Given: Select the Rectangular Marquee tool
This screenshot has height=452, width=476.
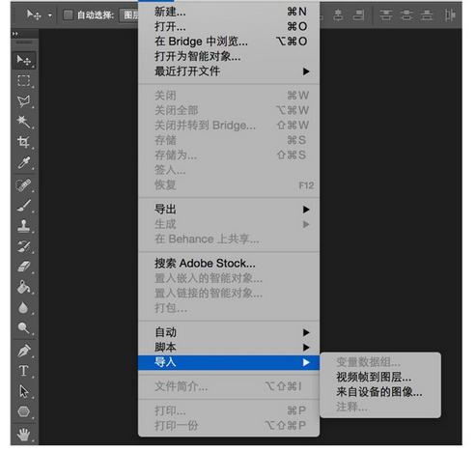Looking at the screenshot, I should coord(24,80).
